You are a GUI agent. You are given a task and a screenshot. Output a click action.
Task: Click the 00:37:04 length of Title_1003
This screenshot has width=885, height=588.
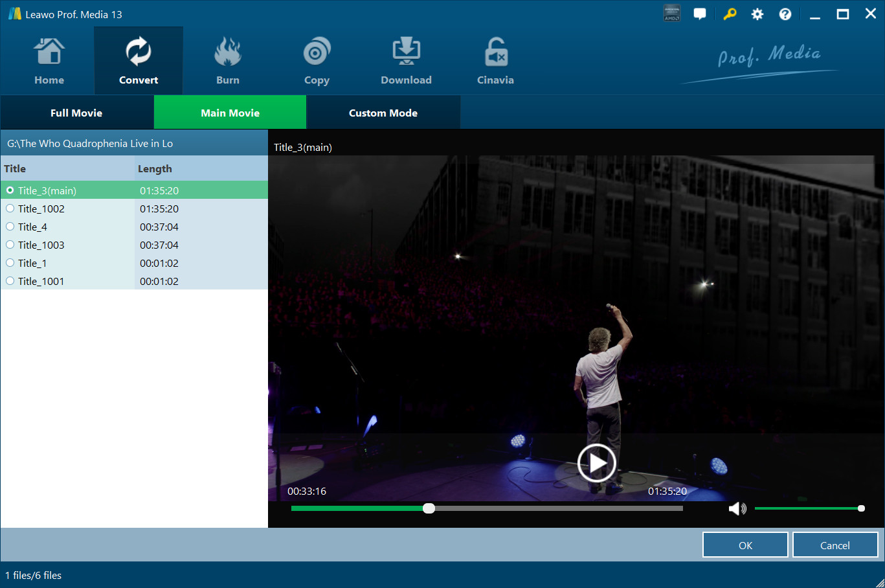point(159,245)
